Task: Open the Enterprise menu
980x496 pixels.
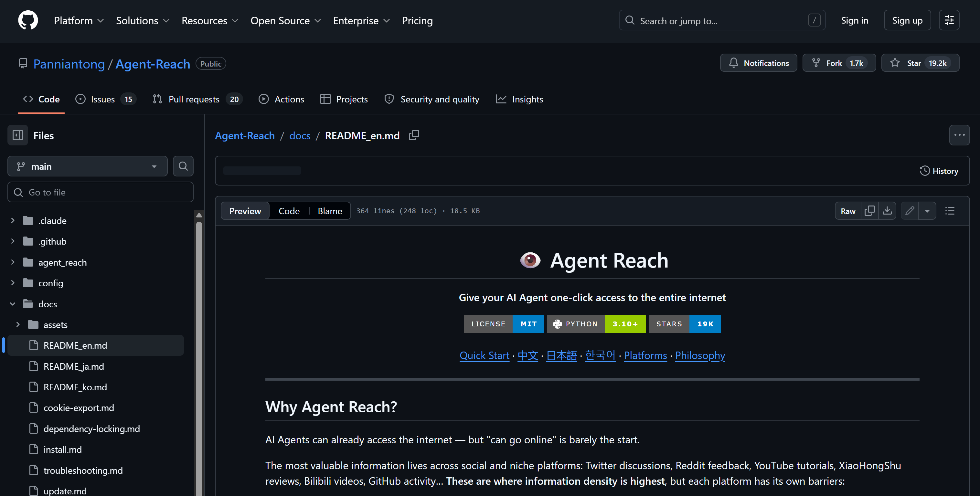Action: [x=361, y=20]
